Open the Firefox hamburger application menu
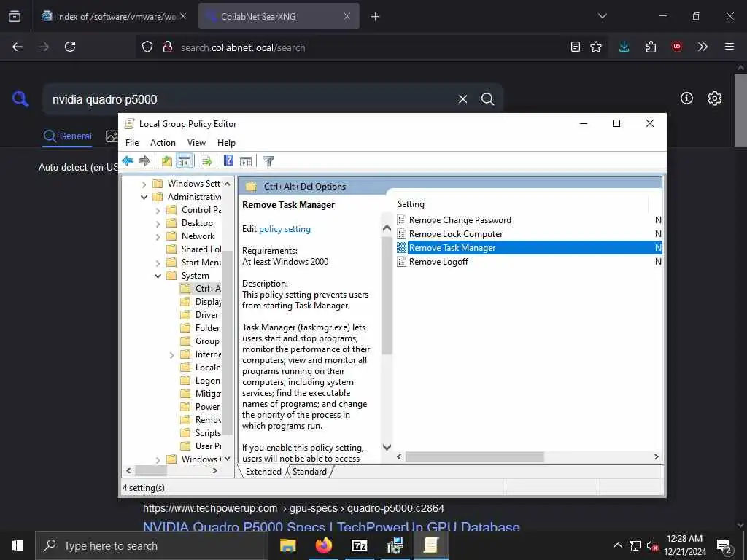This screenshot has height=560, width=747. click(729, 47)
